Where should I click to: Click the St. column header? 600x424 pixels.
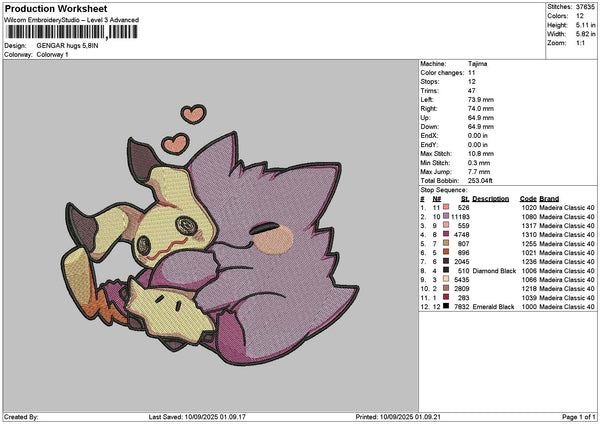click(x=465, y=199)
